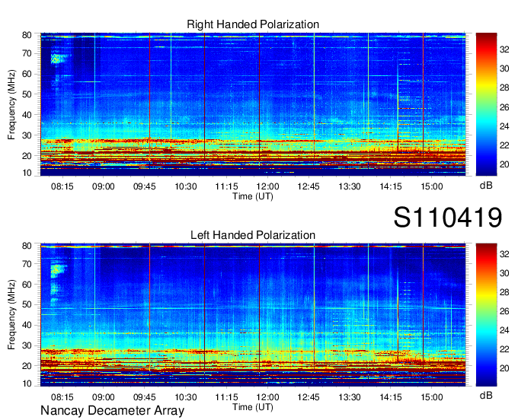Click the 26 dB mark on the lower color bar
Screen dimensions: 518x420
504,311
